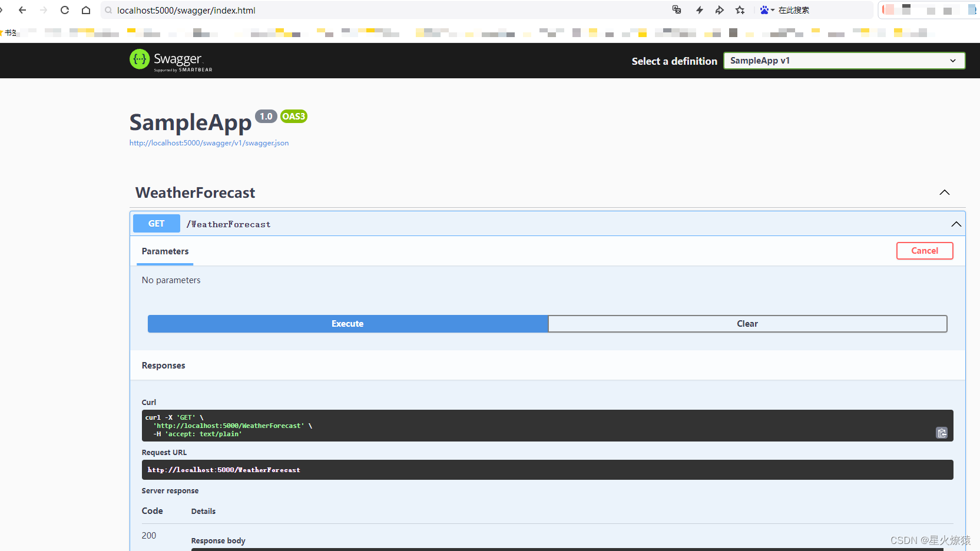980x551 pixels.
Task: Click the browser forward arrow
Action: [44, 10]
